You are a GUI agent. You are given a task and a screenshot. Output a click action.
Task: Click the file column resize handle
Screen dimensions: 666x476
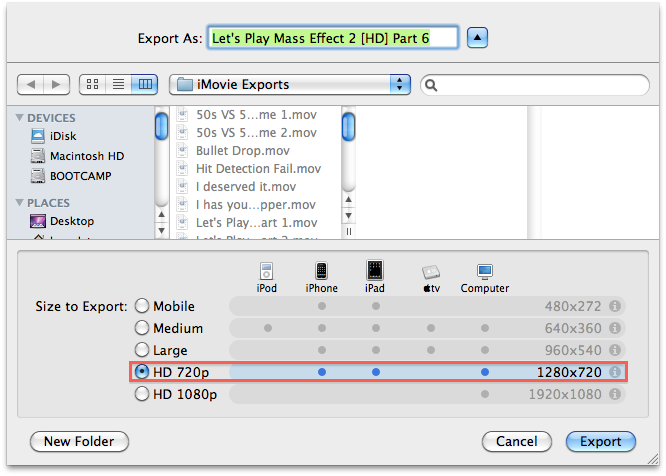tap(348, 231)
